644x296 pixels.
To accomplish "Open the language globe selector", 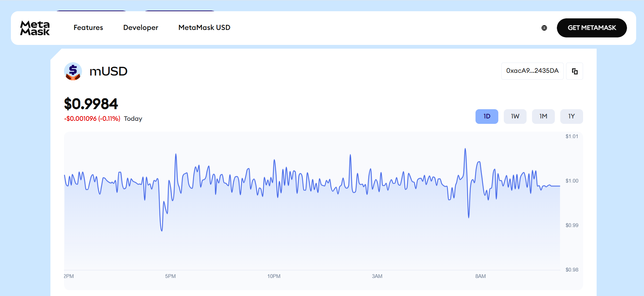I will point(544,28).
